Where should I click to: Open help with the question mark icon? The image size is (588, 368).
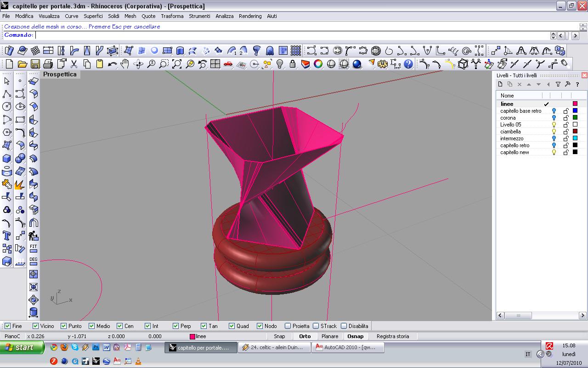pyautogui.click(x=408, y=64)
